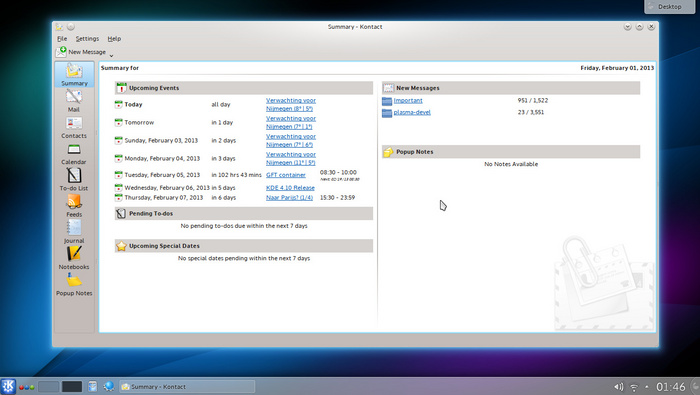The height and width of the screenshot is (395, 700).
Task: Open the File menu
Action: point(62,39)
